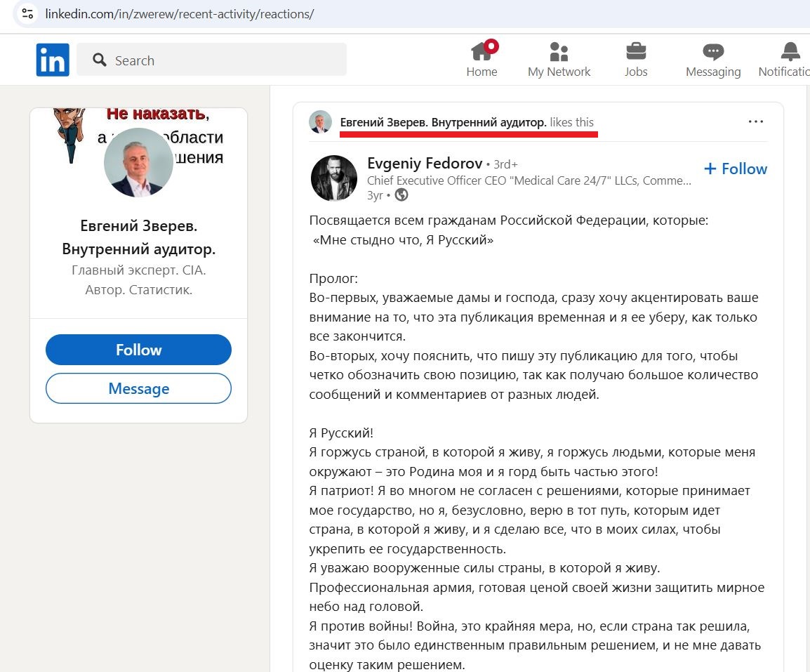
Task: Click the 'Chief Executive Officer CEO' headline text
Action: [529, 180]
